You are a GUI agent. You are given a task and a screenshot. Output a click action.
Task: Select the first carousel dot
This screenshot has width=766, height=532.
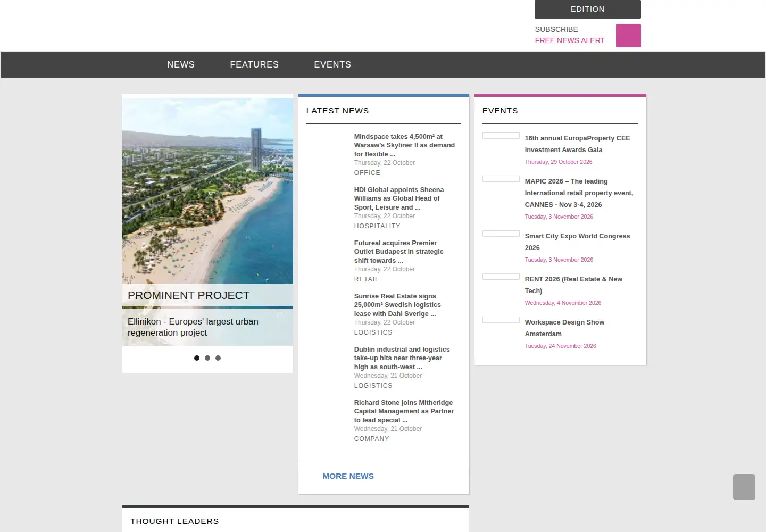click(197, 358)
